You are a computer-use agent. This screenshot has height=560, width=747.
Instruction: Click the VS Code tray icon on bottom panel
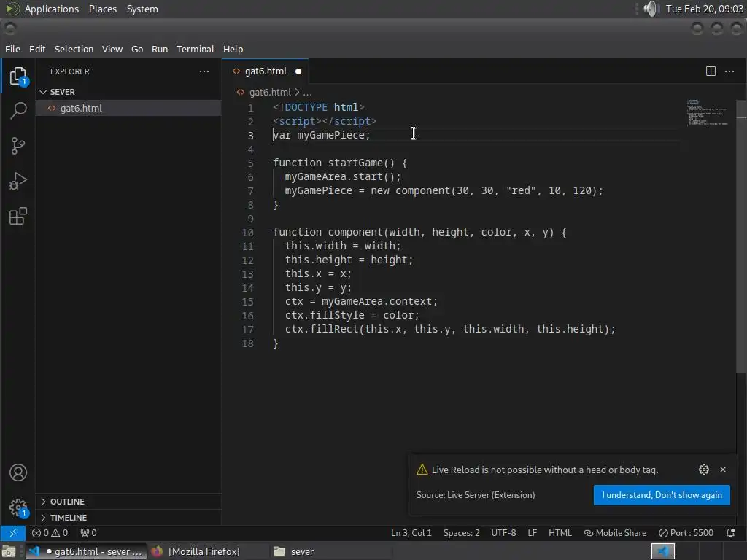662,551
